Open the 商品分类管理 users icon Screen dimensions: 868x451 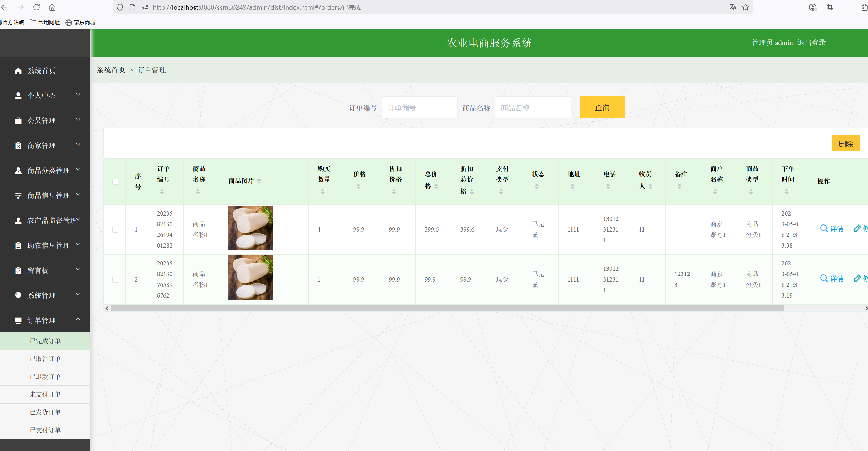18,170
